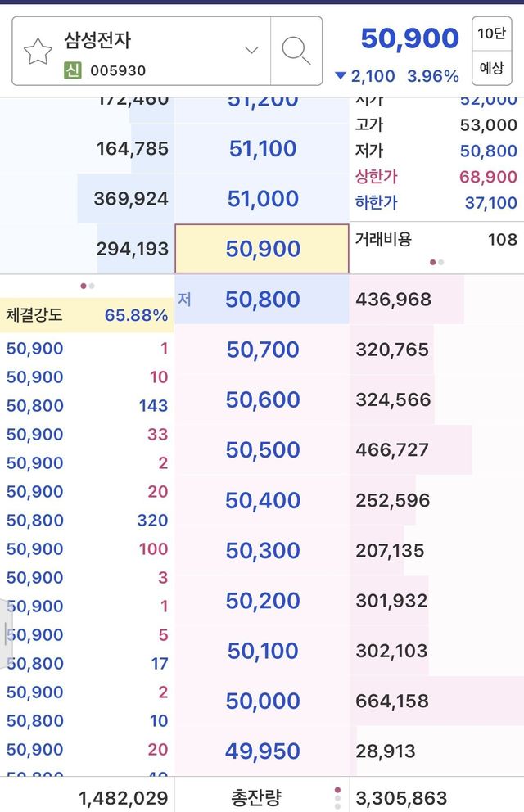524x812 pixels.
Task: Tap the 51,000 ask price
Action: 262,199
